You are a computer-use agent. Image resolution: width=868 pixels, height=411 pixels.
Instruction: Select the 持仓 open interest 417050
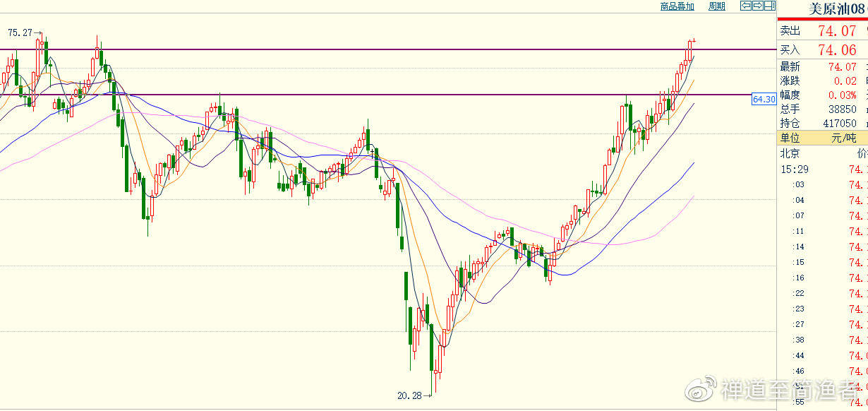tap(840, 124)
